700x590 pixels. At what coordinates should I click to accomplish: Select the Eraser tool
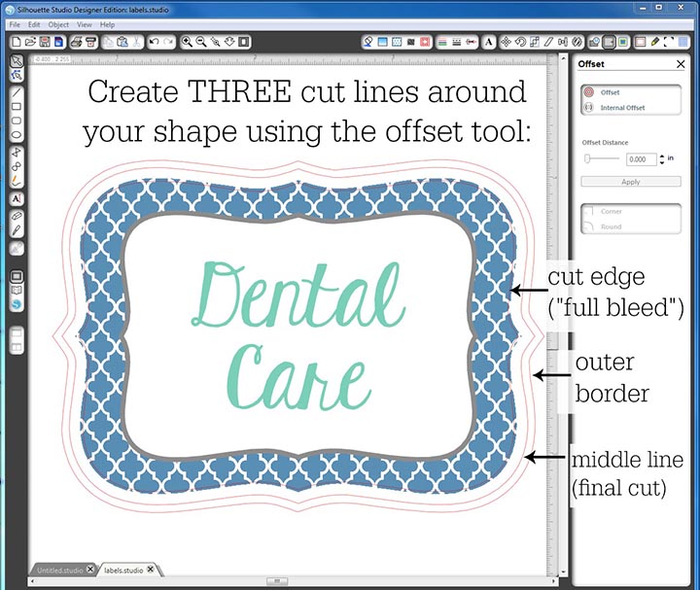tap(17, 216)
